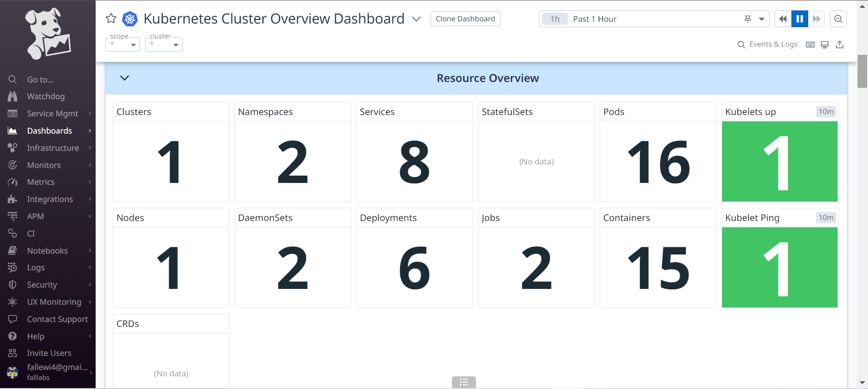
Task: Star this dashboard as a favorite
Action: (x=111, y=19)
